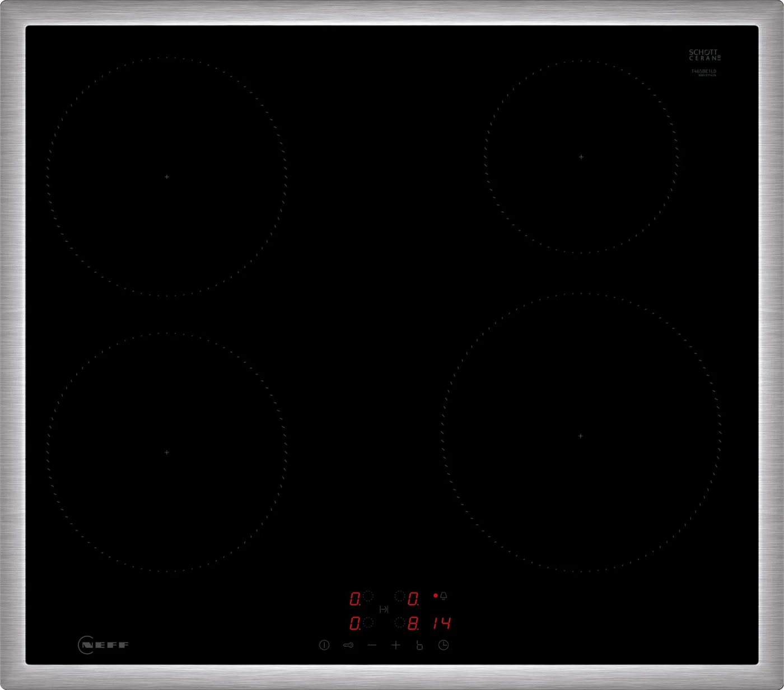
Task: Activate the key-shaped child lock sensor
Action: coord(348,645)
